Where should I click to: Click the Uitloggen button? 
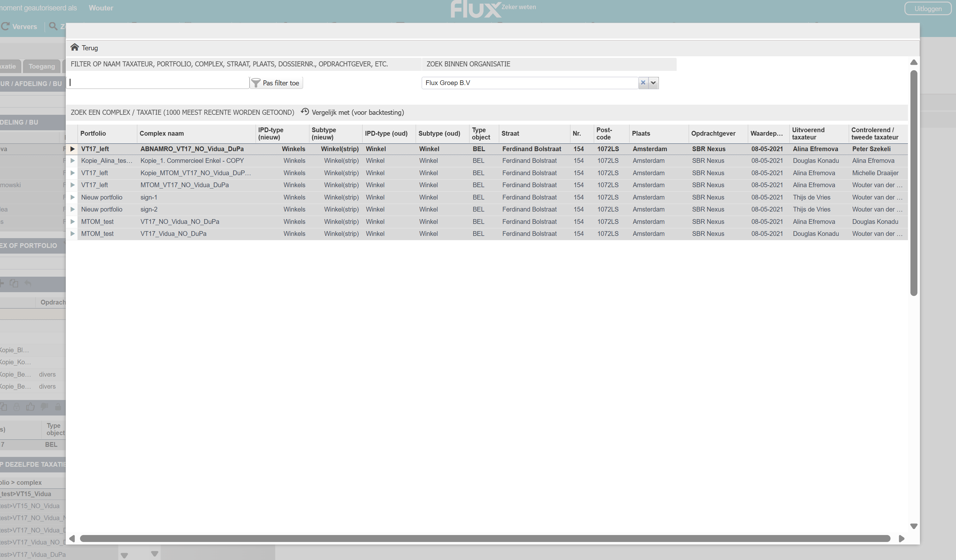(x=928, y=8)
